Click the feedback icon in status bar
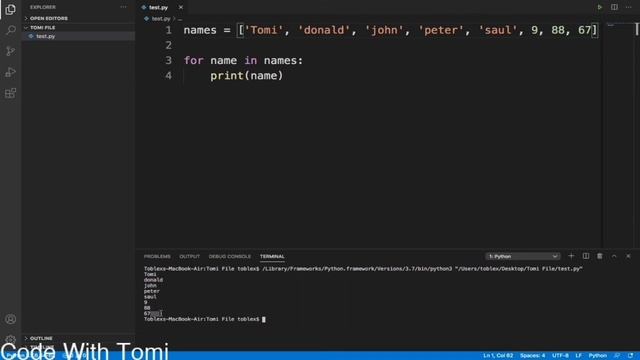 click(617, 356)
